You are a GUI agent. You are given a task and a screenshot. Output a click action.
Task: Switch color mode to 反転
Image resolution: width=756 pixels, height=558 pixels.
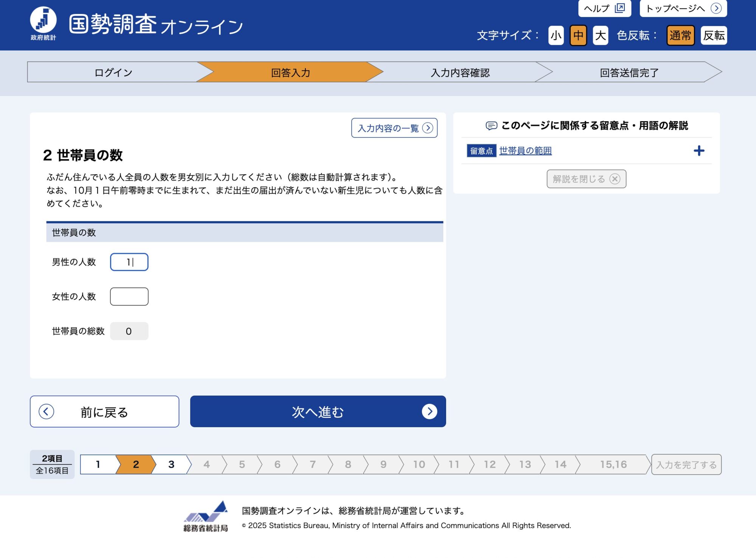click(714, 36)
